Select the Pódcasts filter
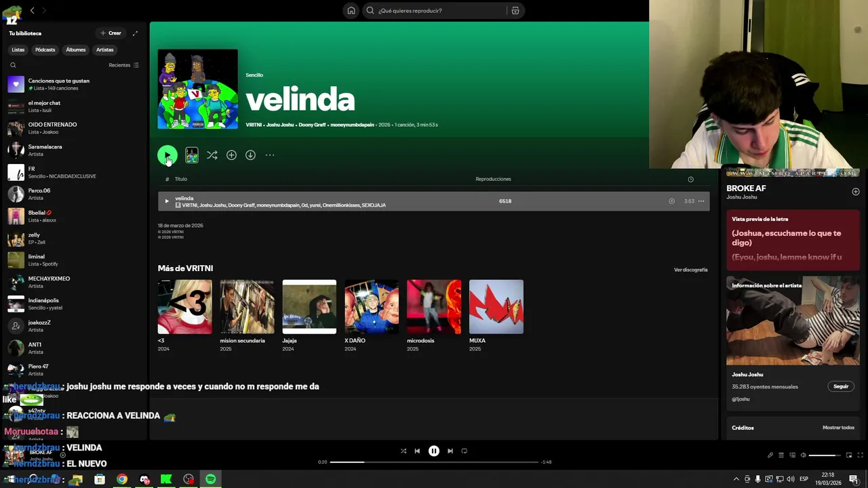Viewport: 868px width, 488px height. [45, 49]
